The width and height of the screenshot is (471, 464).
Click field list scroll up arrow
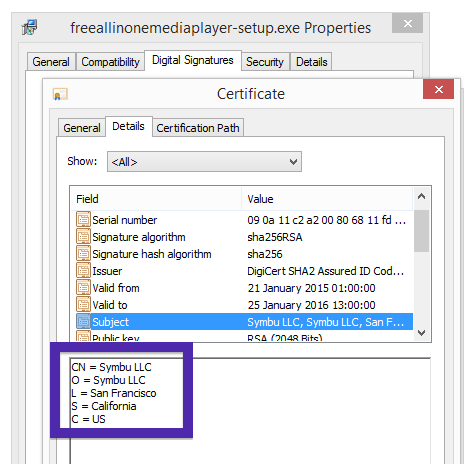[x=421, y=197]
